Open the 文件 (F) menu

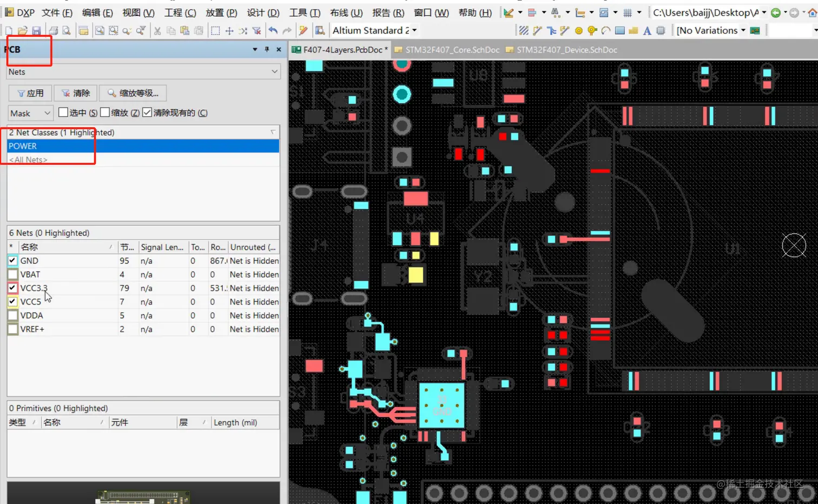(57, 12)
